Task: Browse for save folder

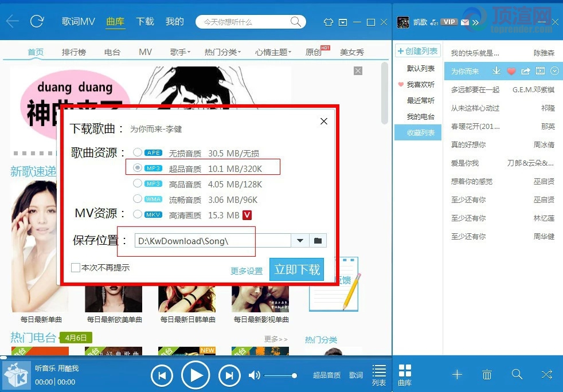Action: click(x=318, y=241)
